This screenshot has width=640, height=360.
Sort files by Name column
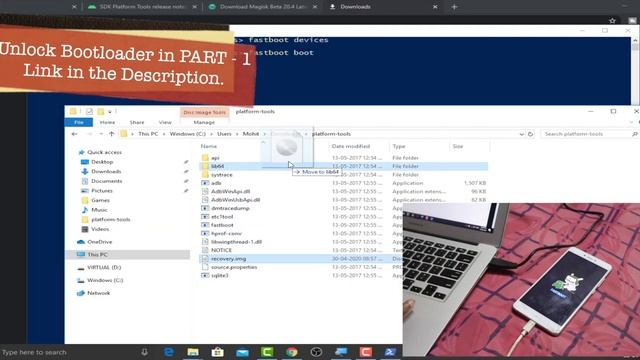pos(209,146)
